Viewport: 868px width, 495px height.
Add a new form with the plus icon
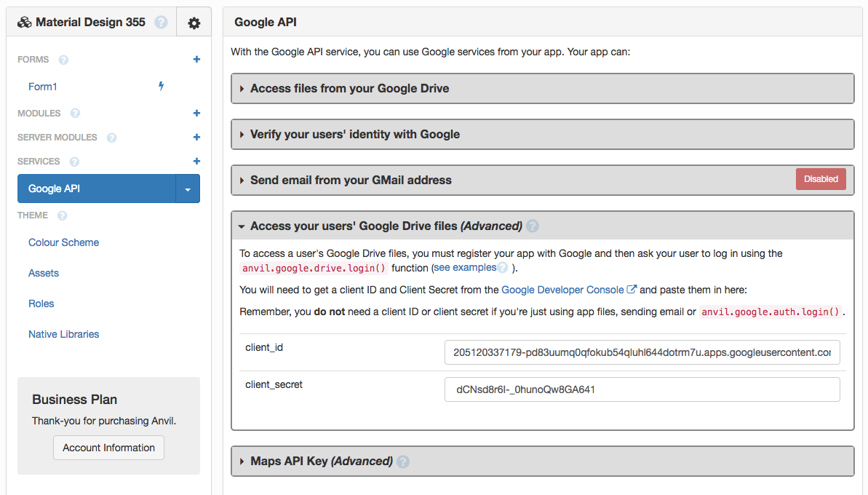196,59
